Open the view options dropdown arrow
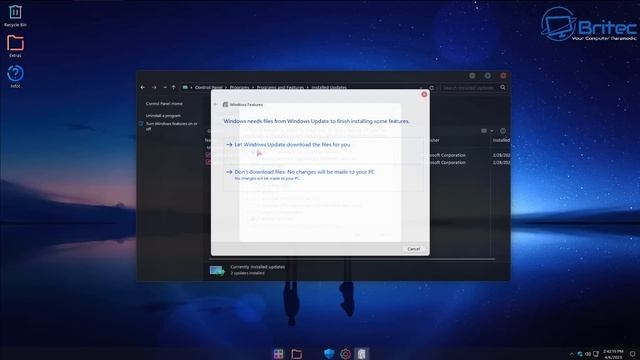Image resolution: width=640 pixels, height=360 pixels. pyautogui.click(x=492, y=131)
